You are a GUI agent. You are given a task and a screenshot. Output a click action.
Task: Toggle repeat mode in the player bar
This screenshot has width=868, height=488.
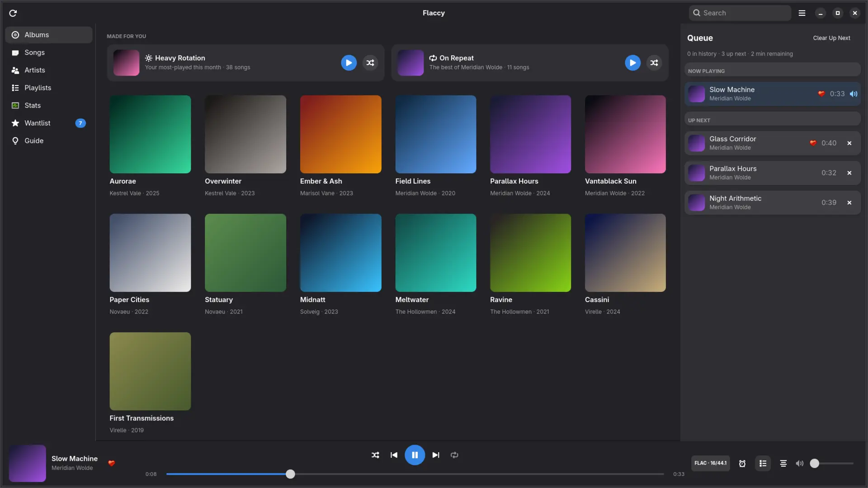pyautogui.click(x=454, y=455)
